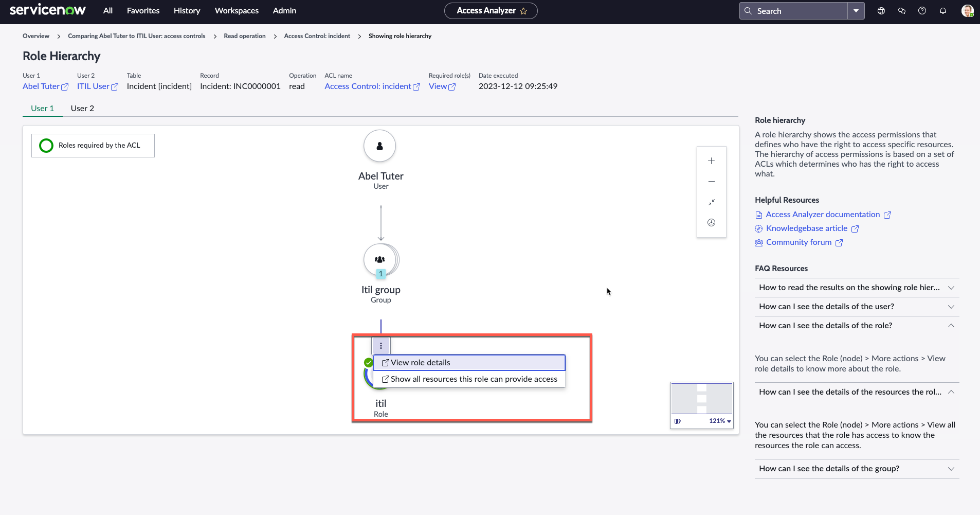Image resolution: width=980 pixels, height=515 pixels.
Task: Click the 'Roles required by the ACL' legend
Action: point(93,146)
